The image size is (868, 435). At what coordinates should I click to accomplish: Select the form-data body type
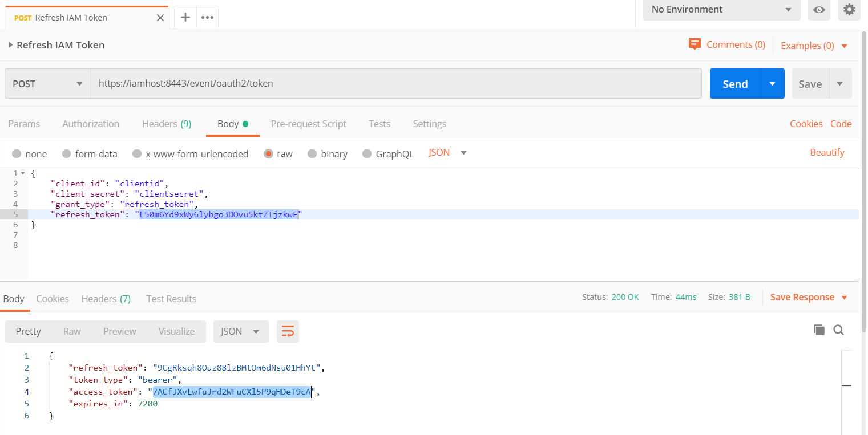[90, 153]
